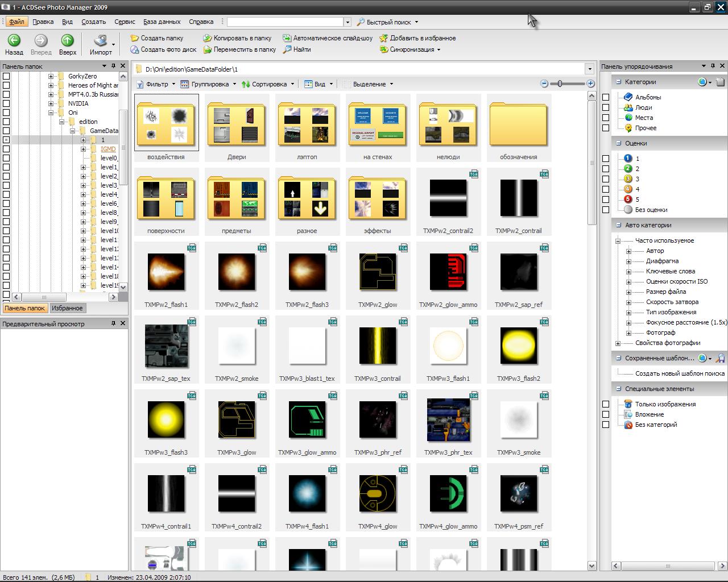Click the Import (Импорт) camera icon

click(101, 40)
